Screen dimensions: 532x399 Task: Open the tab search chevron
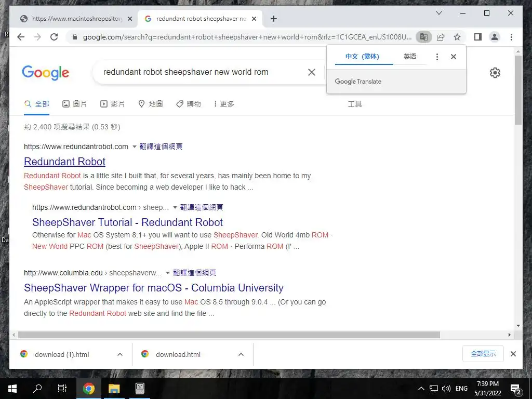point(438,13)
